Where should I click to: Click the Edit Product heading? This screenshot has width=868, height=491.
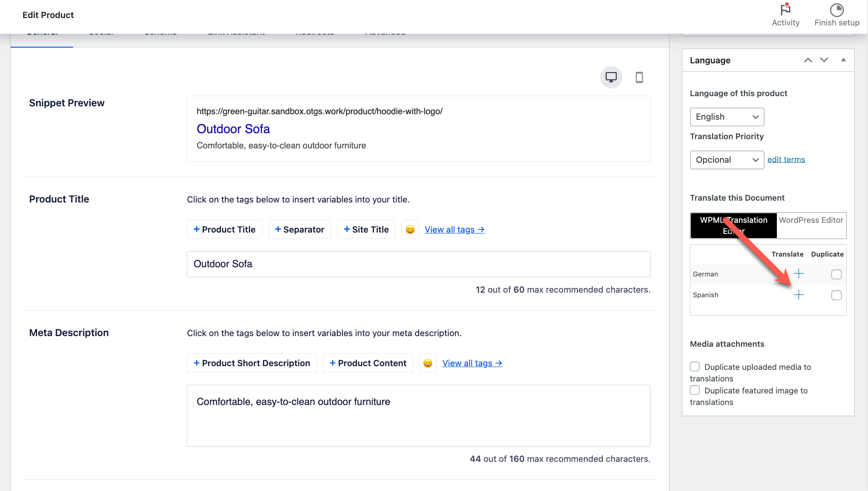(x=48, y=15)
